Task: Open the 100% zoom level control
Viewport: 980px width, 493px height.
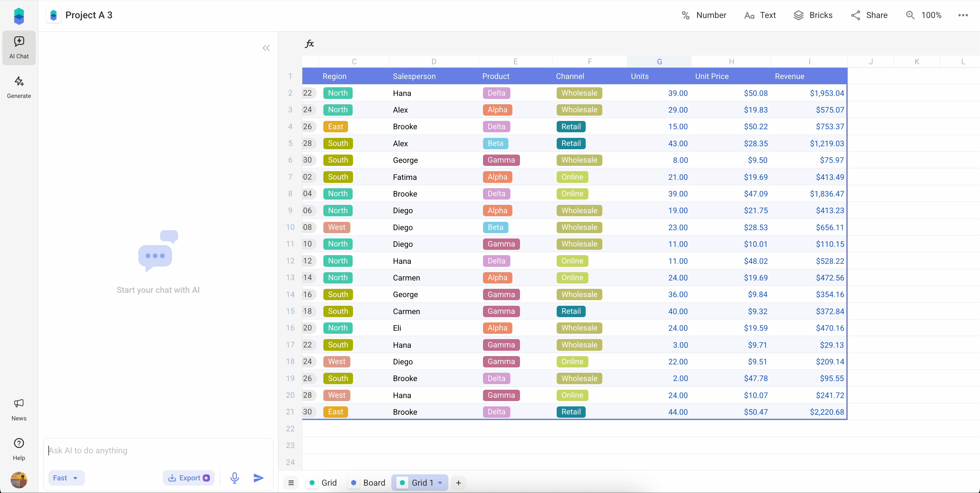Action: (x=924, y=15)
